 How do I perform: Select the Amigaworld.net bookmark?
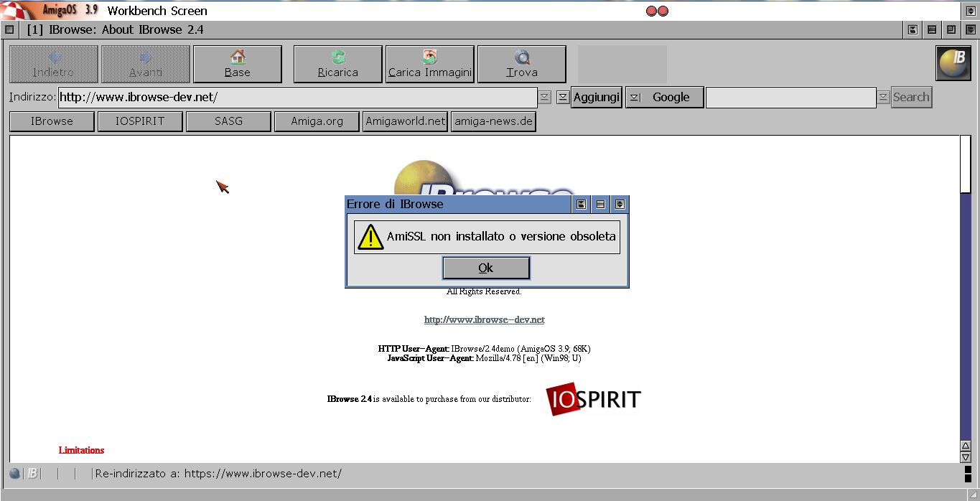405,121
